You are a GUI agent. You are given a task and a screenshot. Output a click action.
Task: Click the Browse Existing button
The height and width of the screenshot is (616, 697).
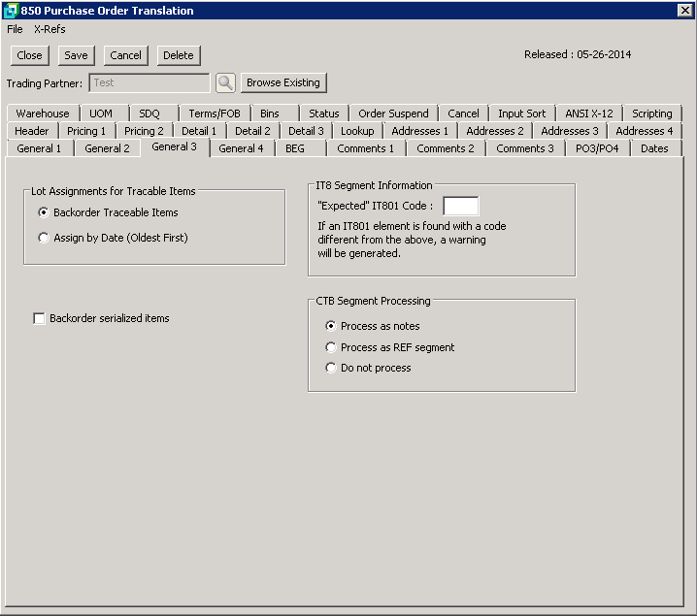click(x=283, y=82)
